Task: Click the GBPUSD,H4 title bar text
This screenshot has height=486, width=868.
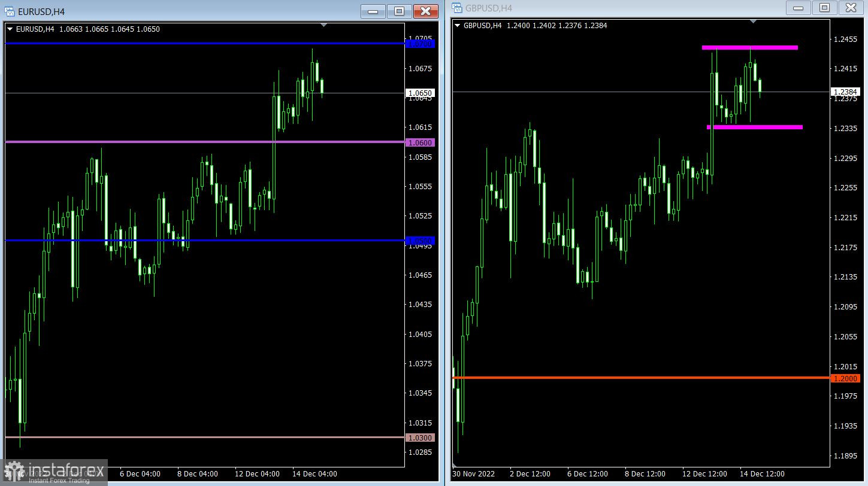Action: pyautogui.click(x=489, y=8)
